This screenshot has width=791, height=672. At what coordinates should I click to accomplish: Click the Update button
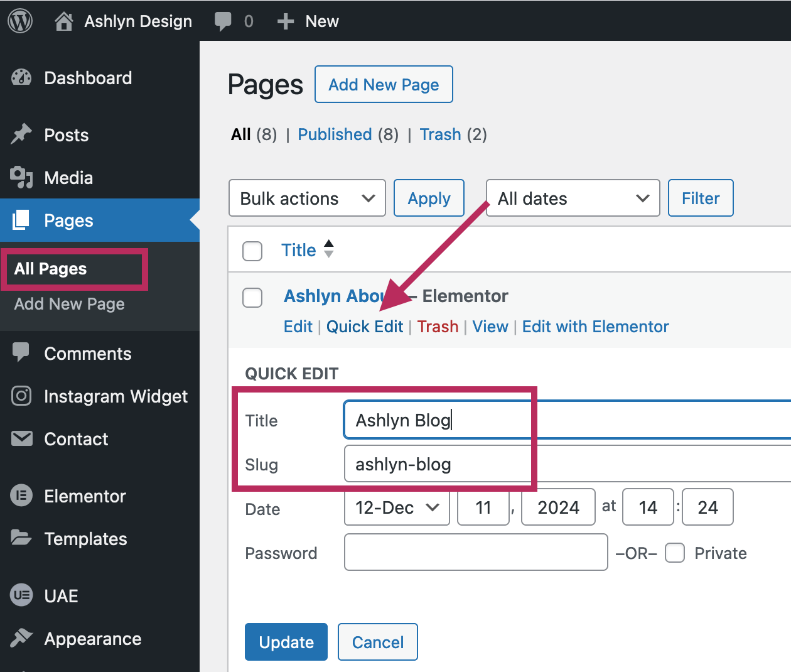286,642
